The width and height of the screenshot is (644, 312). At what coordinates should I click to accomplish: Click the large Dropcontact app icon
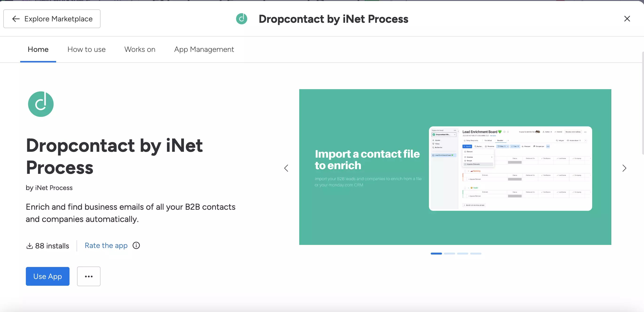41,104
